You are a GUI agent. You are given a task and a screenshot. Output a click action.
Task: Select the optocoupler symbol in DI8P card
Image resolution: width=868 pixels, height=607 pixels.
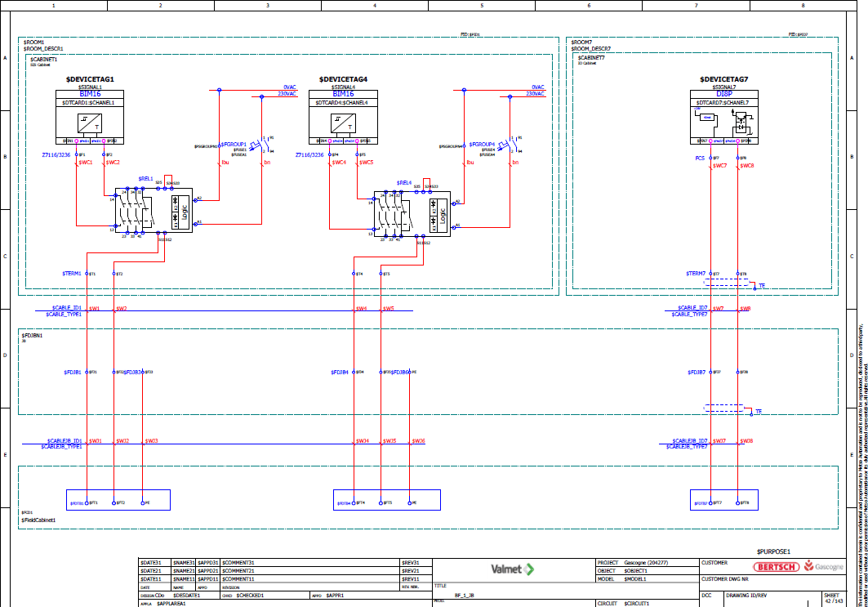pos(740,123)
